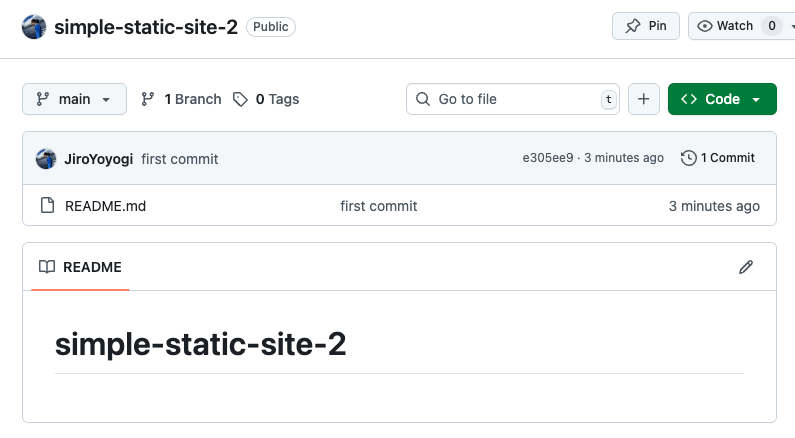Pin this repository with the Pin button
This screenshot has width=795, height=438.
coord(646,26)
